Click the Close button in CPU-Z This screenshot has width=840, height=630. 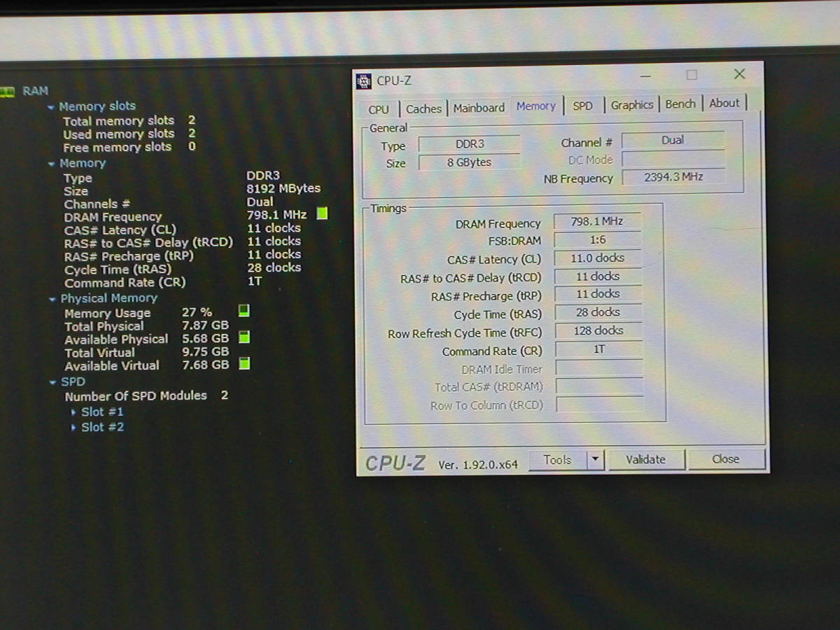726,459
